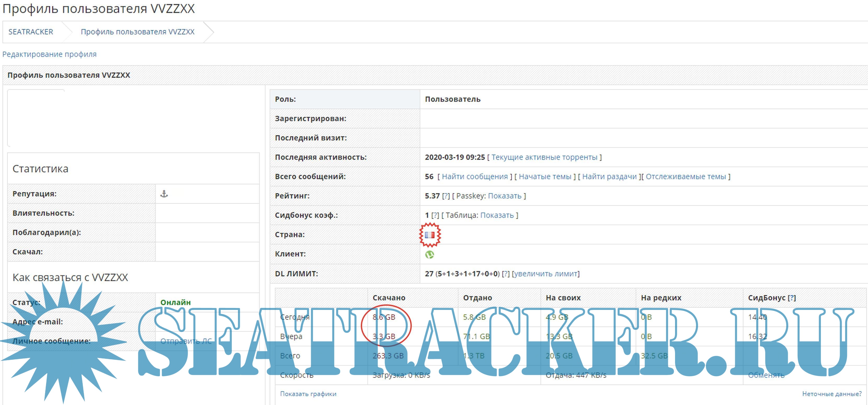Open Начатые темы link
This screenshot has height=405, width=868.
[545, 176]
